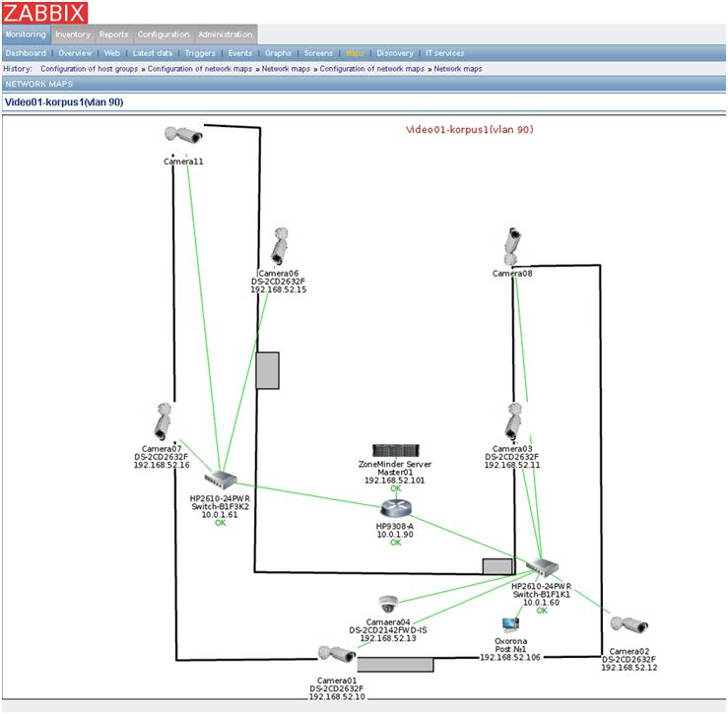This screenshot has height=714, width=728.
Task: Click the Camera03 camera icon
Action: pyautogui.click(x=513, y=422)
